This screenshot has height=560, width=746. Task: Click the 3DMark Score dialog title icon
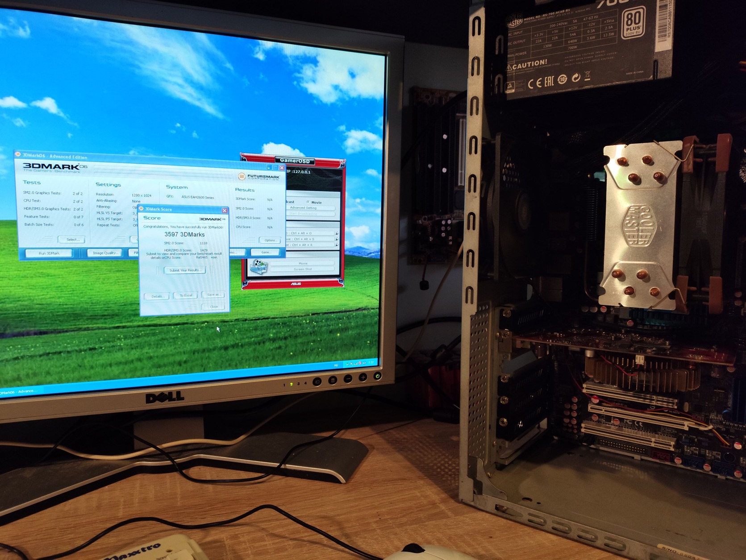click(x=141, y=208)
